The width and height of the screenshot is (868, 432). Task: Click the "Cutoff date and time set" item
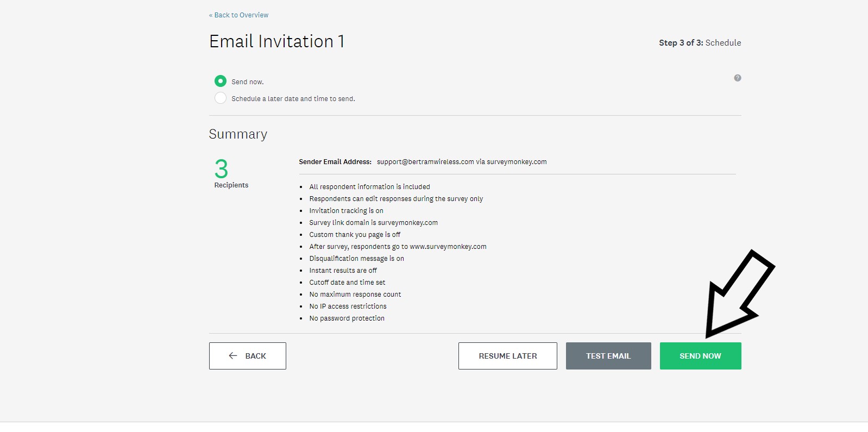click(347, 283)
